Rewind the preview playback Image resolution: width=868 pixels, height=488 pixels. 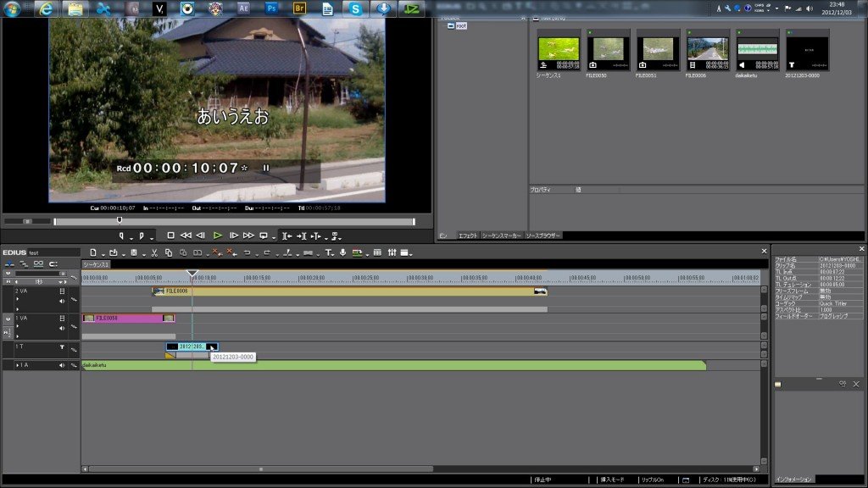(186, 236)
